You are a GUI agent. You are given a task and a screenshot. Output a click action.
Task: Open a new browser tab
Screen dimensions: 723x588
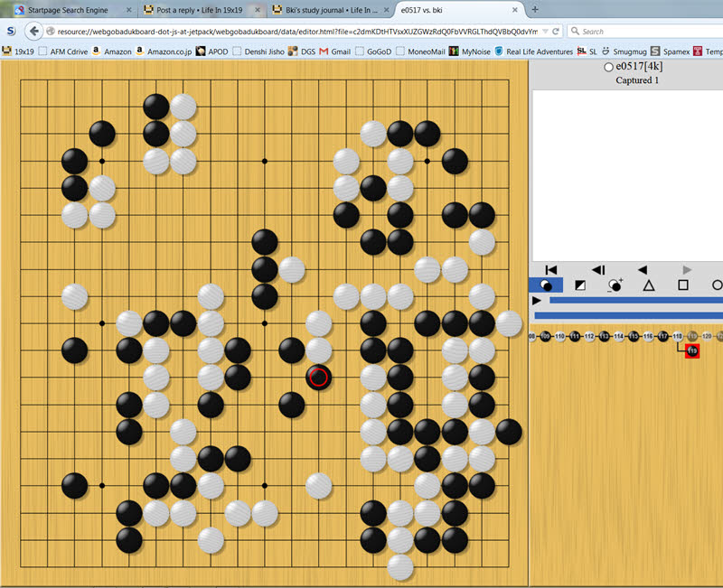point(535,10)
